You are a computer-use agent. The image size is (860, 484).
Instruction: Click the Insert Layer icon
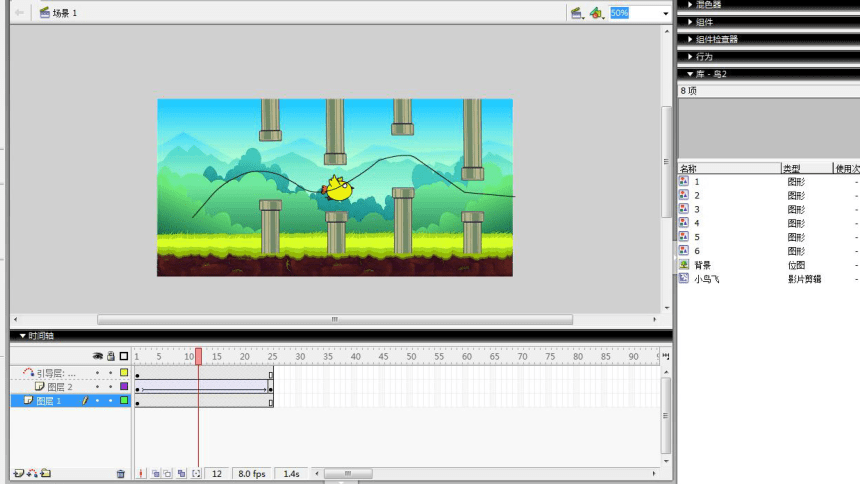19,473
